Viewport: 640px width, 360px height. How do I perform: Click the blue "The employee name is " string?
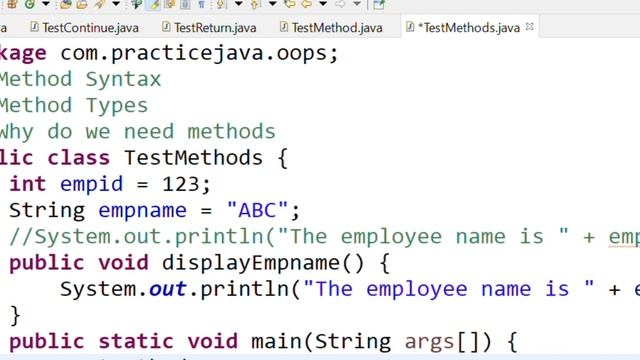point(449,289)
